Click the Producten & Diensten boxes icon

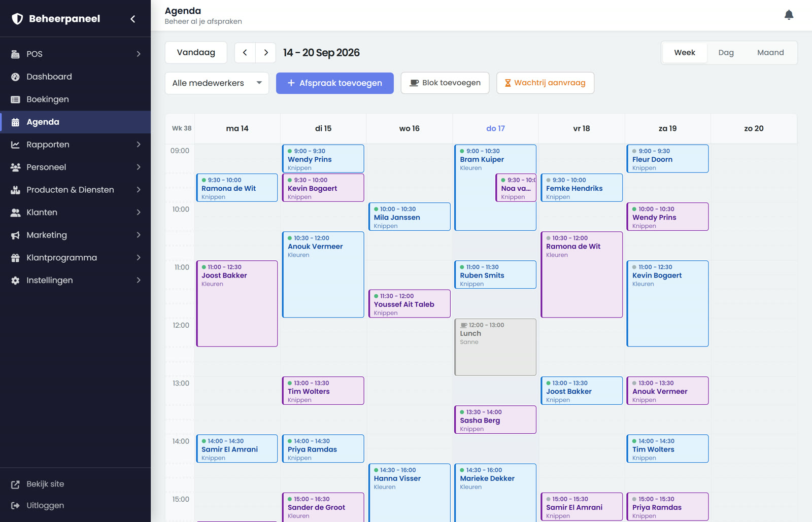(x=15, y=190)
